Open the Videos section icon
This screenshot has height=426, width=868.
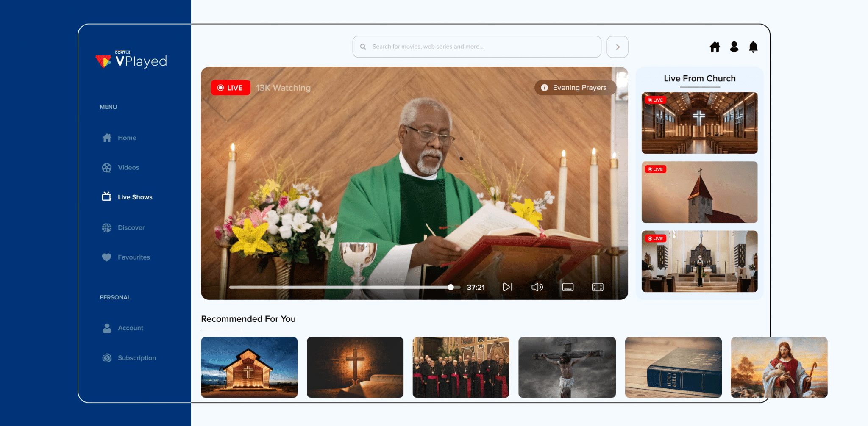click(x=106, y=167)
